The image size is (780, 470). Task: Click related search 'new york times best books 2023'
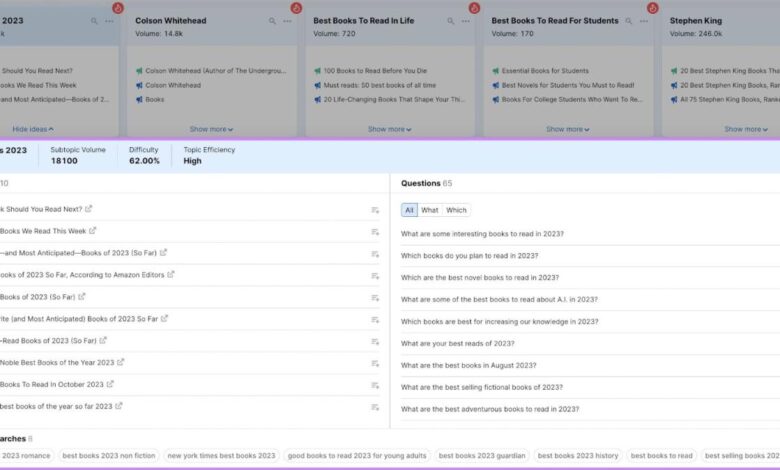pos(221,456)
